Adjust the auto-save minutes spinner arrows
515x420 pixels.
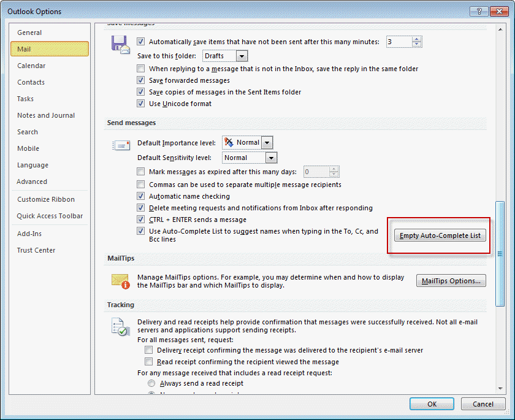point(416,42)
